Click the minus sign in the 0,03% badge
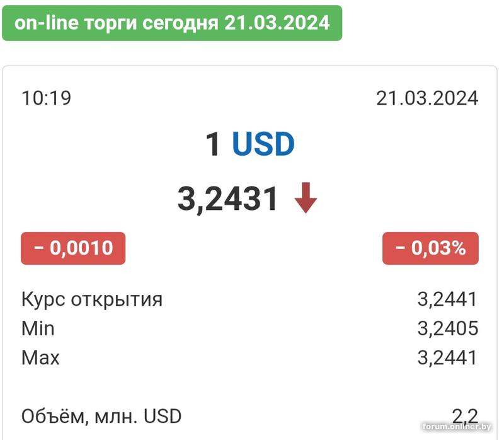Viewport: 504px width, 440px height. click(x=400, y=248)
